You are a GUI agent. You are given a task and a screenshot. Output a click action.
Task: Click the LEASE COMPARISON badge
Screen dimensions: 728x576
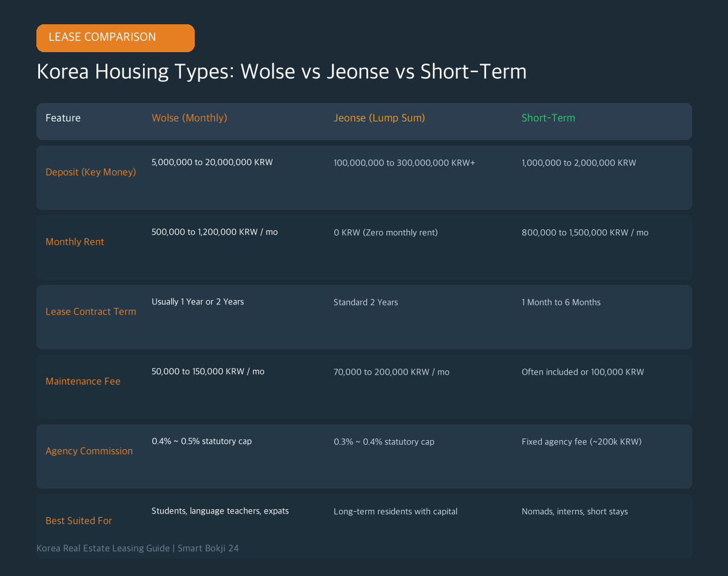(115, 38)
